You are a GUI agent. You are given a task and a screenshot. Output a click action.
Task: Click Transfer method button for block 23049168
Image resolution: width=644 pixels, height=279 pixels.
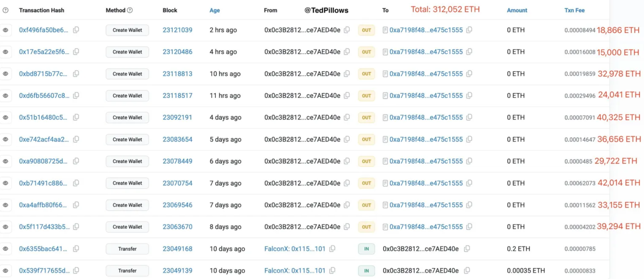pyautogui.click(x=127, y=249)
